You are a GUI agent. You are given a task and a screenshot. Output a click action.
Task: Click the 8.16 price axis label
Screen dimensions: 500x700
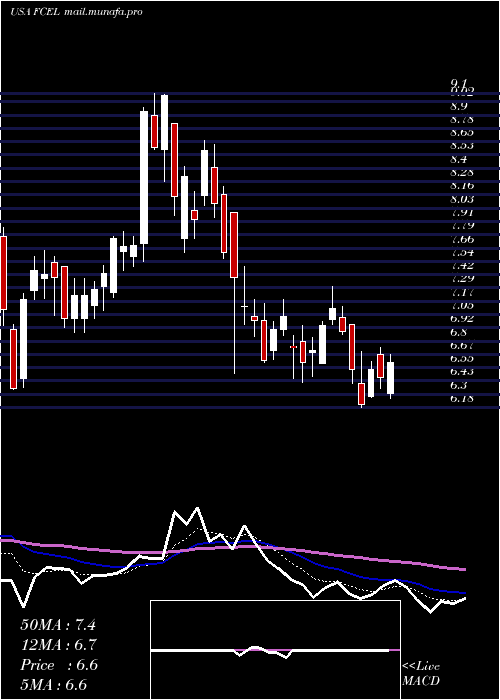[462, 186]
